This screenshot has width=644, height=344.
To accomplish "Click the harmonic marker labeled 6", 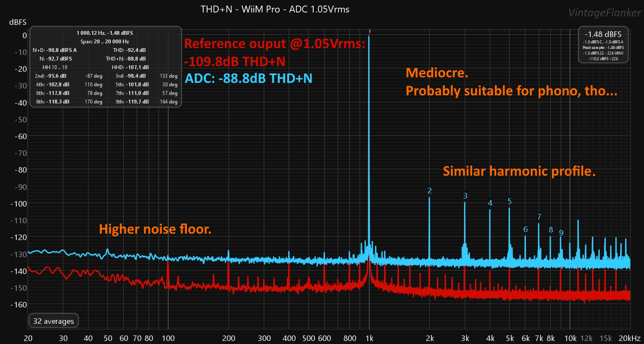I will point(525,229).
